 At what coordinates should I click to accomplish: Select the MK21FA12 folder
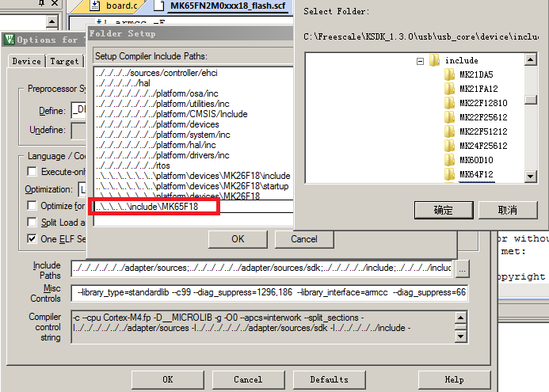[478, 89]
